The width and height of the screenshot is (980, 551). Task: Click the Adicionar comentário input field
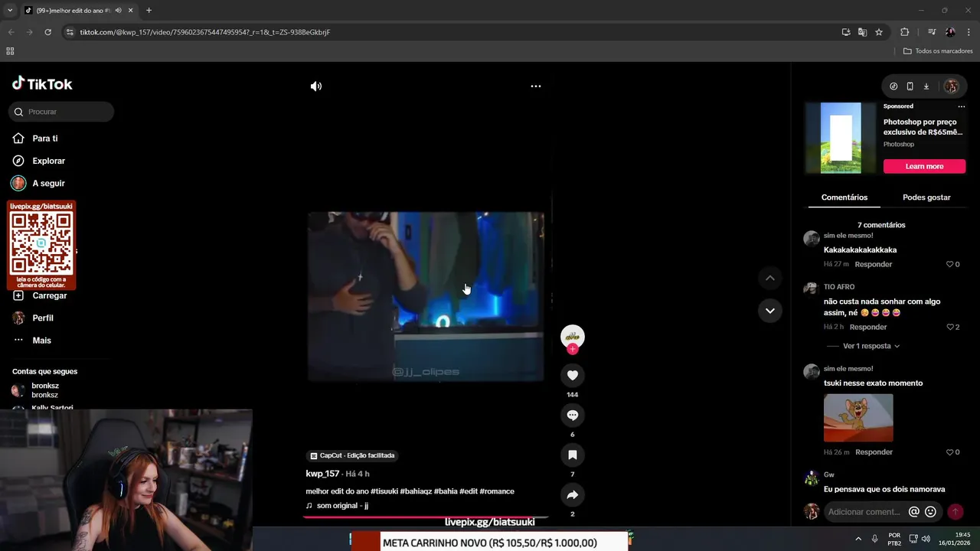tap(866, 512)
